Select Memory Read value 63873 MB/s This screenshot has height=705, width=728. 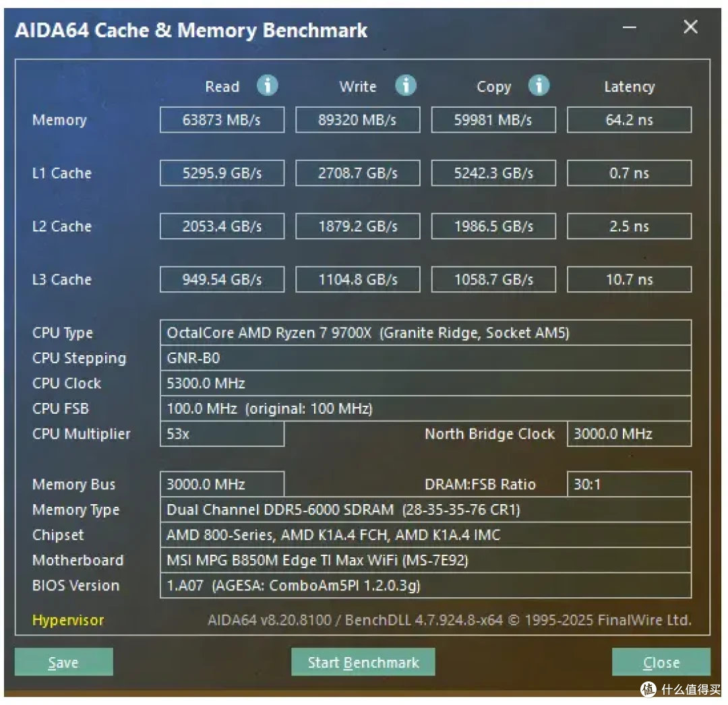pos(222,120)
